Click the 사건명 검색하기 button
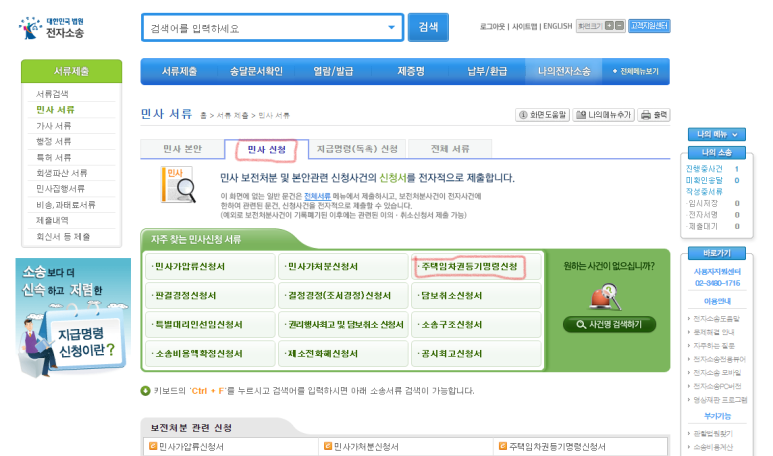 pyautogui.click(x=609, y=324)
